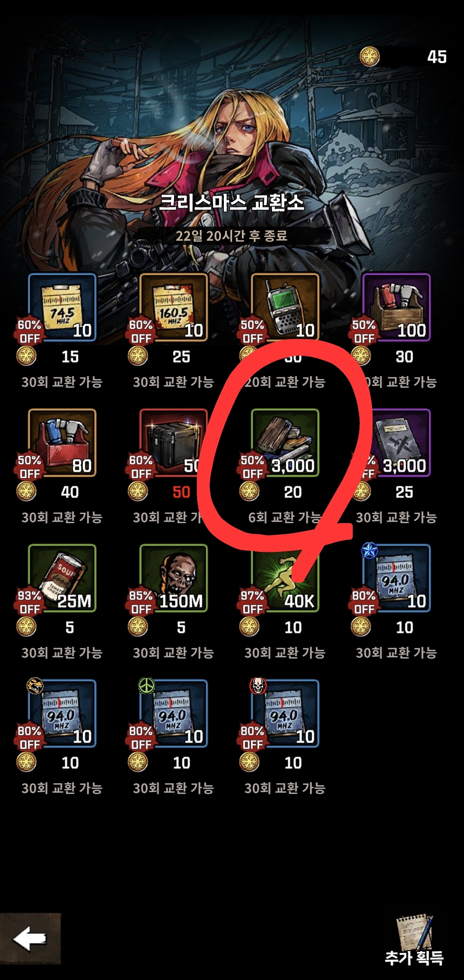Tap the 22일 20시간 후 종료 timer label

tap(232, 236)
